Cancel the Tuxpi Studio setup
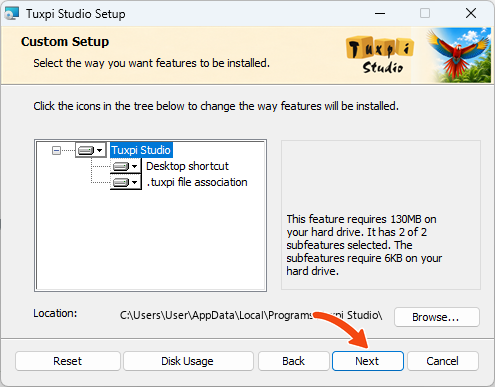The width and height of the screenshot is (495, 387). tap(442, 361)
